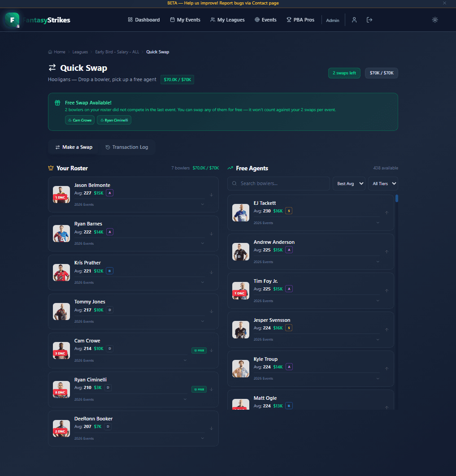Close the BETA banner

point(444,3)
